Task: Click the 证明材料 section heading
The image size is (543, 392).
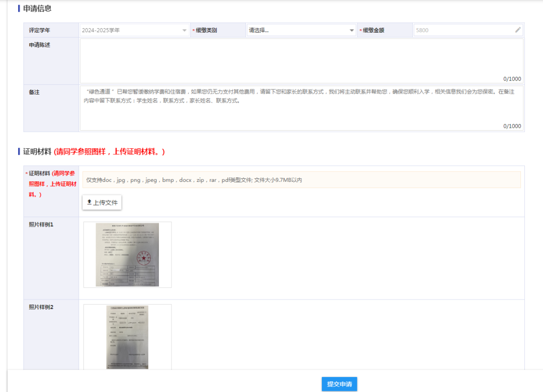Action: click(x=37, y=151)
